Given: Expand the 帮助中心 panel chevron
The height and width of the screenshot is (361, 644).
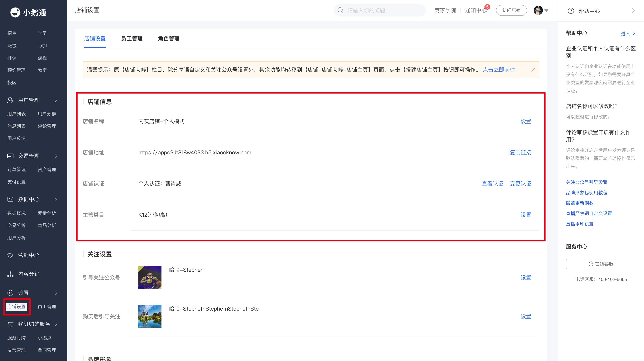Looking at the screenshot, I should (633, 11).
